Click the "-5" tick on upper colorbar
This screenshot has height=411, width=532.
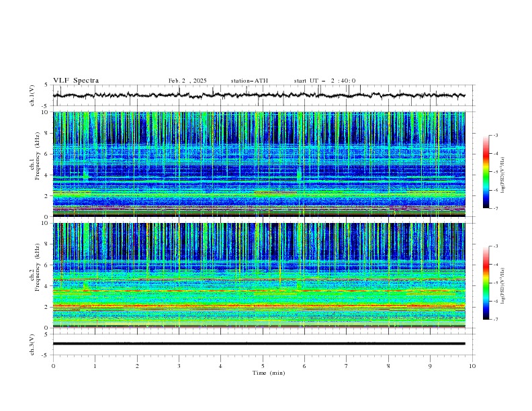pyautogui.click(x=495, y=172)
